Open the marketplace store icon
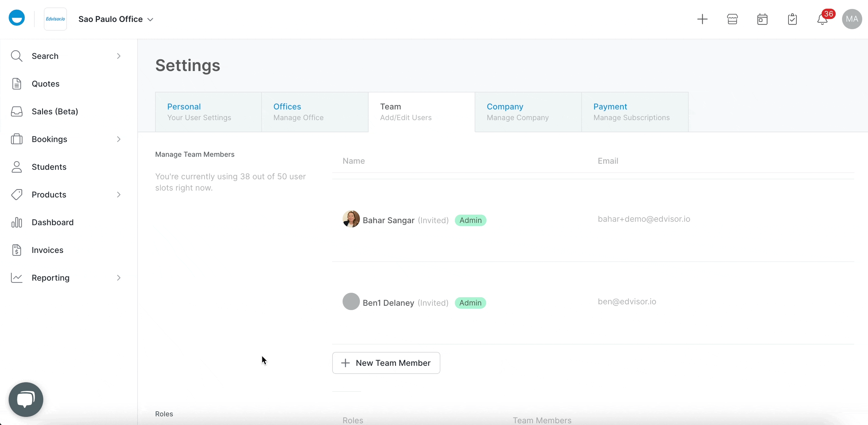 732,19
